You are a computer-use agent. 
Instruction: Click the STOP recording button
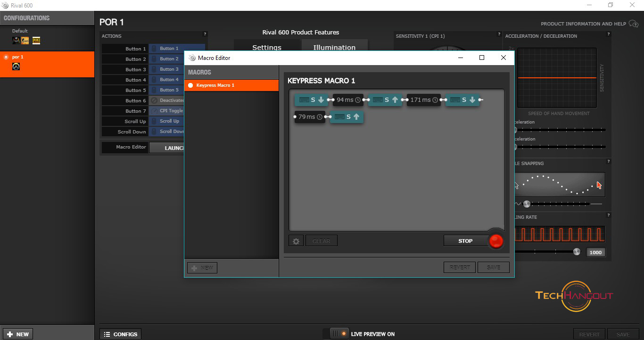click(465, 241)
